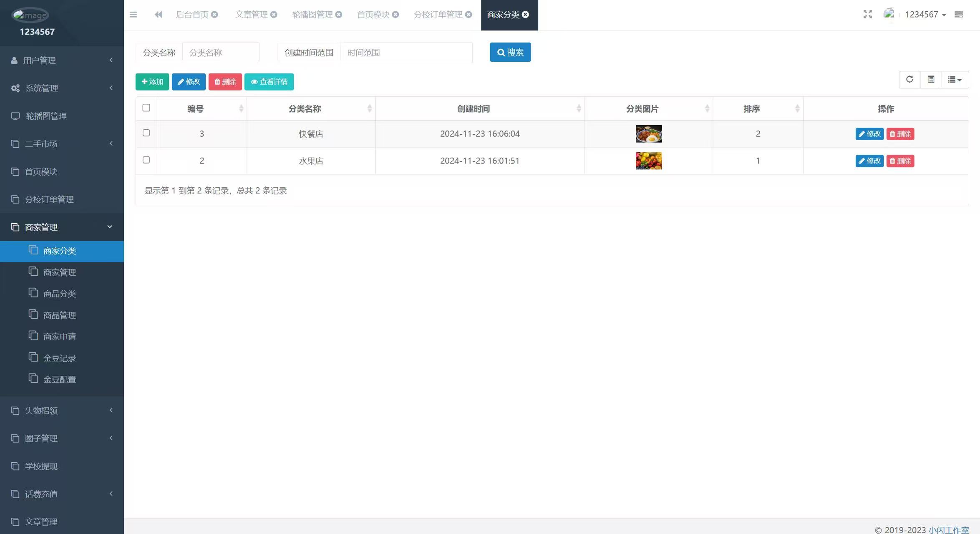Viewport: 980px width, 534px height.
Task: Open the columns list dropdown
Action: click(x=955, y=79)
